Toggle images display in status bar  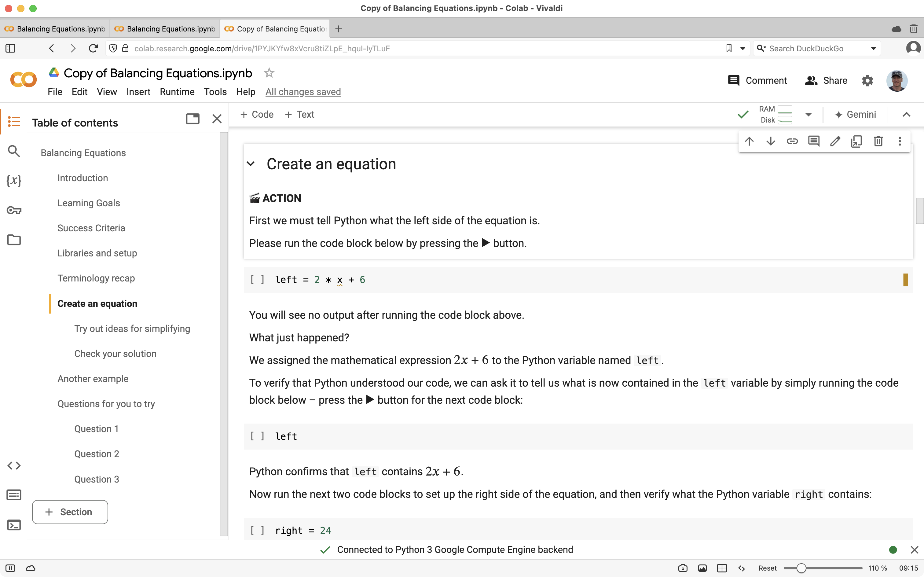pyautogui.click(x=702, y=568)
